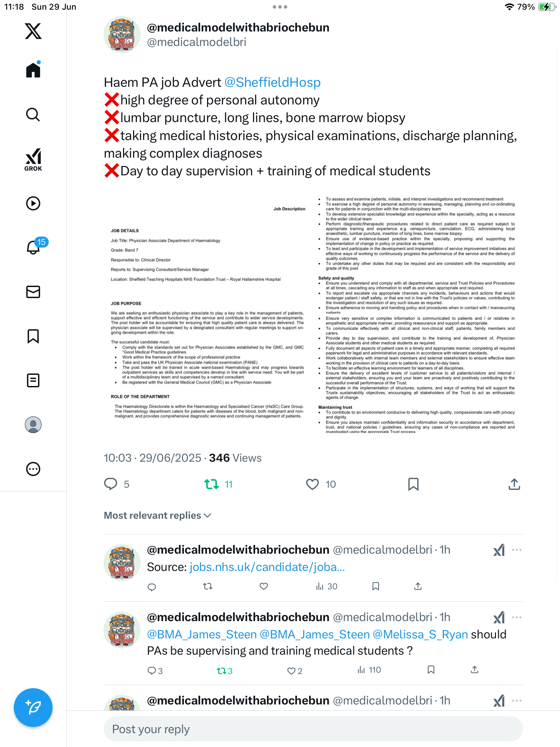560x747 pixels.
Task: Open the job description image attachment
Action: click(x=313, y=315)
